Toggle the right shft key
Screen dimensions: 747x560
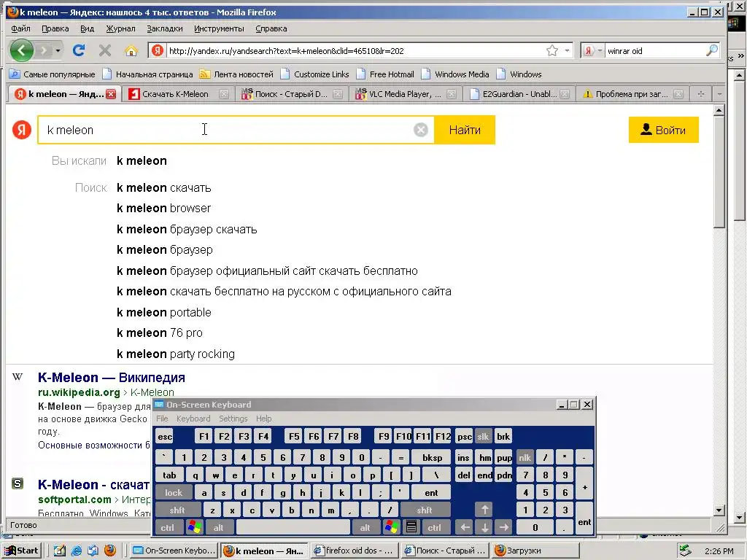425,510
